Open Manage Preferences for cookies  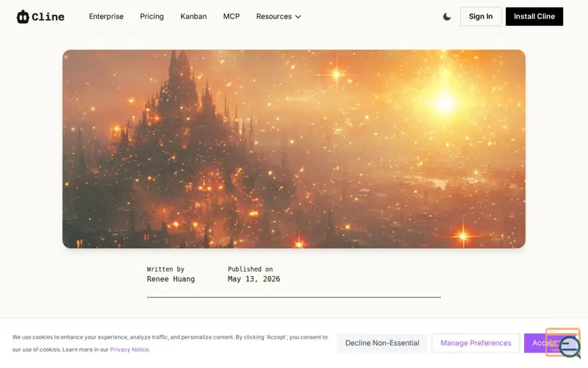[476, 343]
